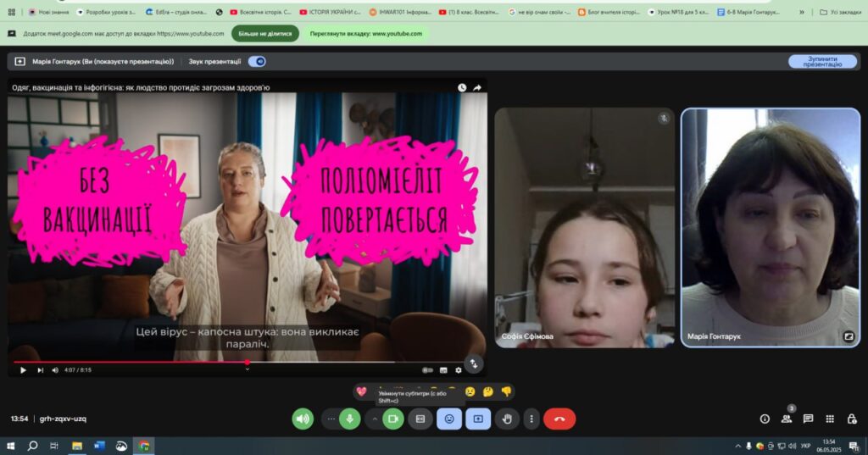Raise hand in the meeting
Screen dimensions: 868x455
click(507, 419)
